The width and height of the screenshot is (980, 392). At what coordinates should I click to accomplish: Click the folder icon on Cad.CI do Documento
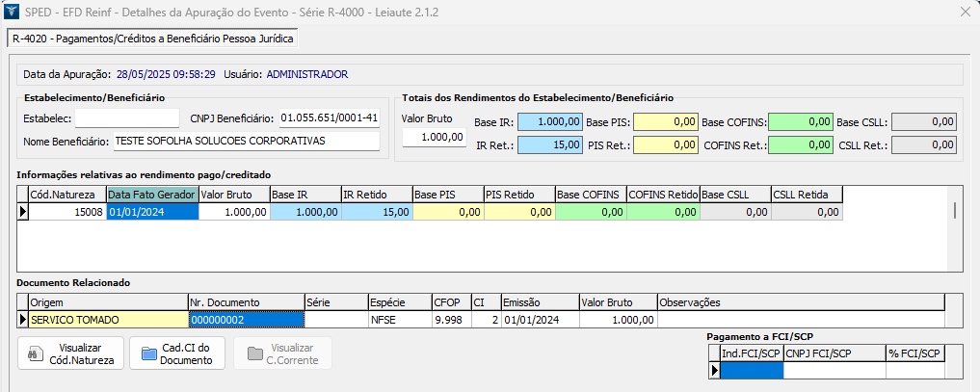pos(148,354)
